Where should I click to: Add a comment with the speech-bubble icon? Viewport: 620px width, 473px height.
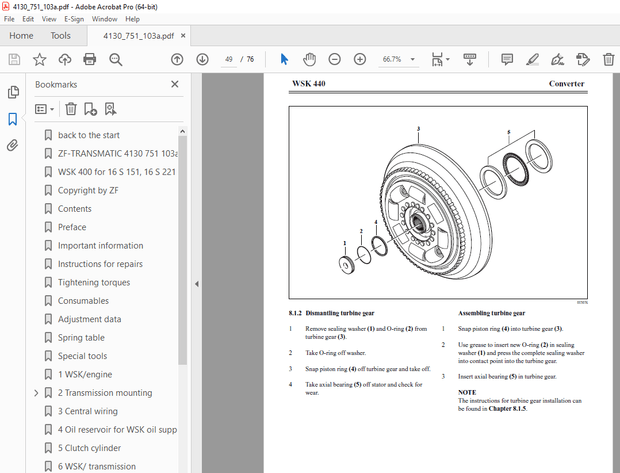coord(507,60)
